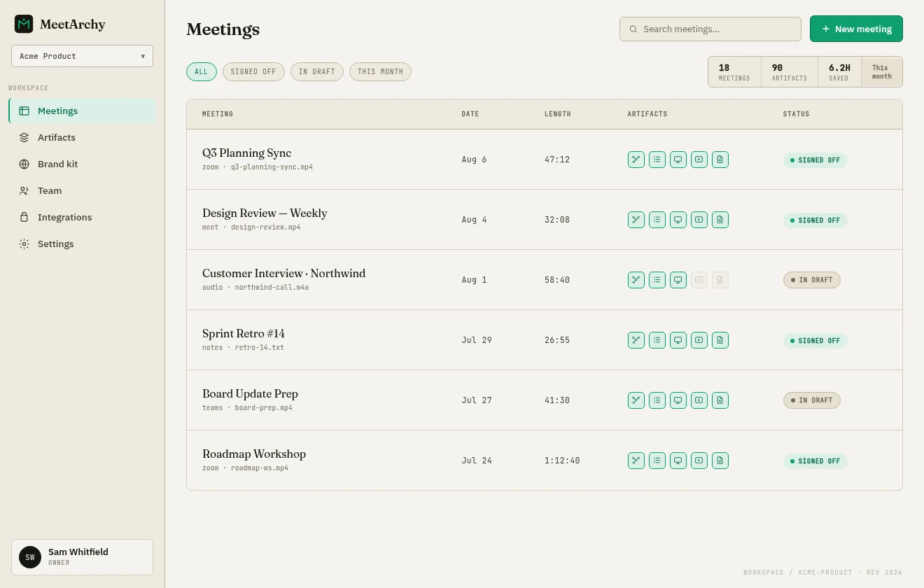Open the checklist artifact for Sprint Retro #14
The image size is (924, 588).
click(x=657, y=340)
